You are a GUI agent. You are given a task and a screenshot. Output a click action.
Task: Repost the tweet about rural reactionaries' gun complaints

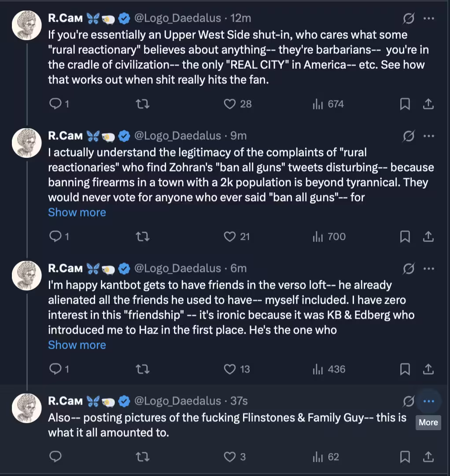click(143, 237)
